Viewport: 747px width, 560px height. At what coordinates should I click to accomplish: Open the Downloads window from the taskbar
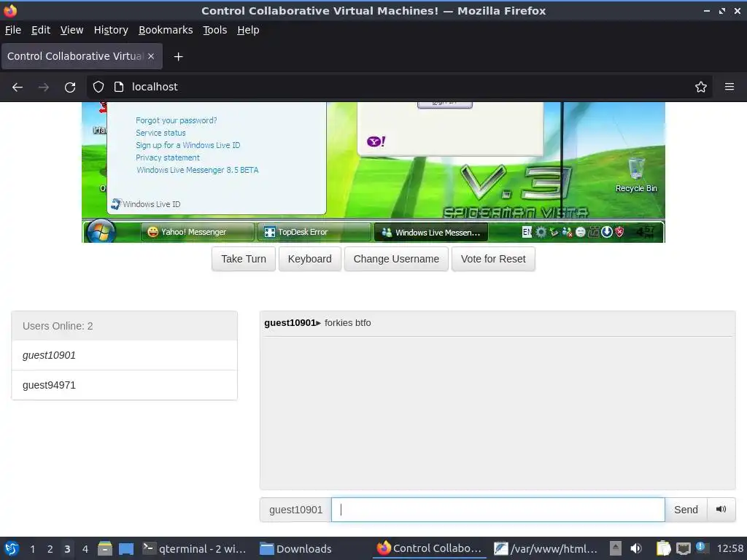[x=296, y=548]
